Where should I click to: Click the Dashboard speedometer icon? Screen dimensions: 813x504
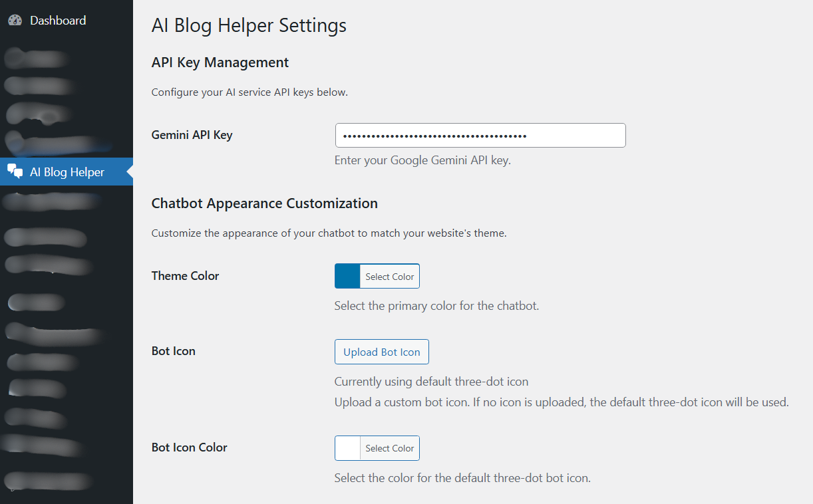click(x=15, y=20)
